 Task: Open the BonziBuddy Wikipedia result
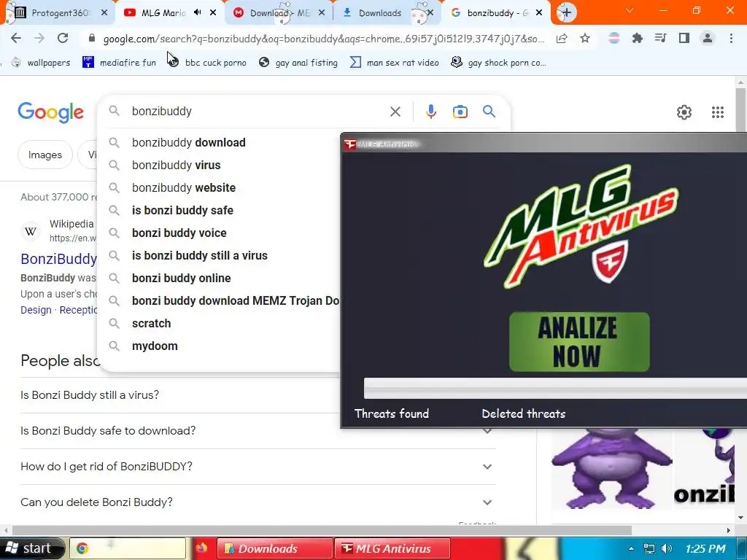pos(58,259)
